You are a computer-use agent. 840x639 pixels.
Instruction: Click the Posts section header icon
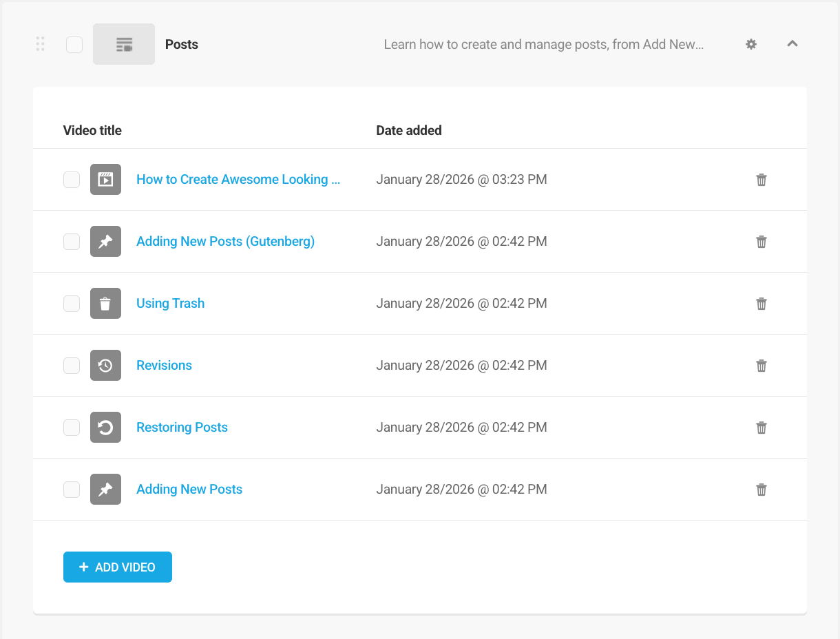pos(123,43)
